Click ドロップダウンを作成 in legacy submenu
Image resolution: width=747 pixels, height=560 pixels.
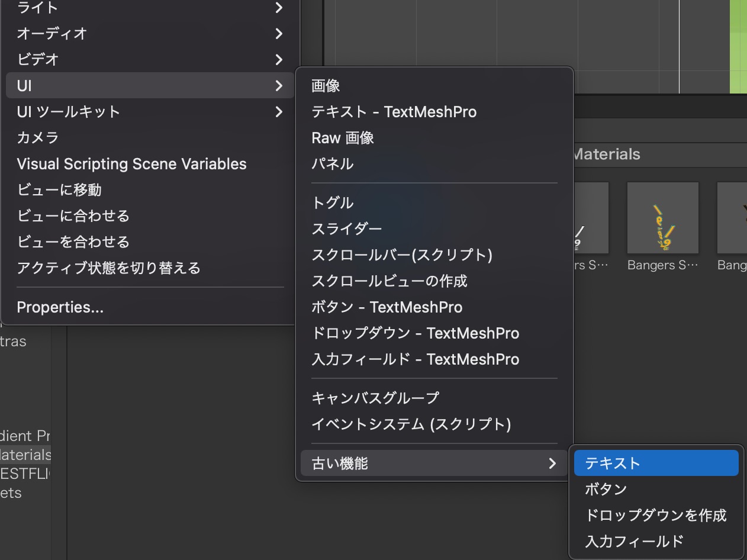[655, 515]
